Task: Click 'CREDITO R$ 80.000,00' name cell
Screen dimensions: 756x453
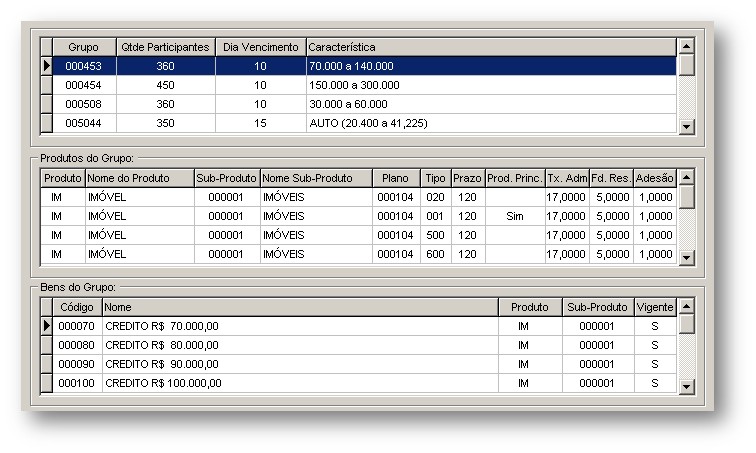Action: click(x=300, y=345)
